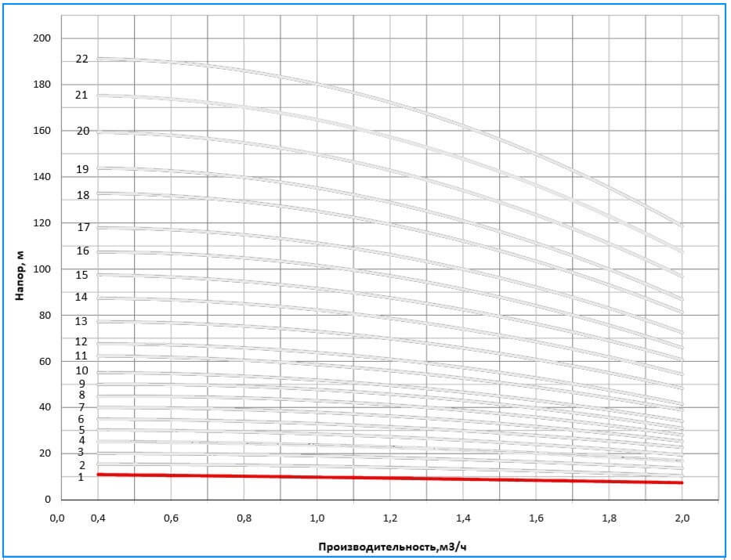Image resolution: width=731 pixels, height=560 pixels.
Task: Click curve label 13
Action: [x=81, y=321]
